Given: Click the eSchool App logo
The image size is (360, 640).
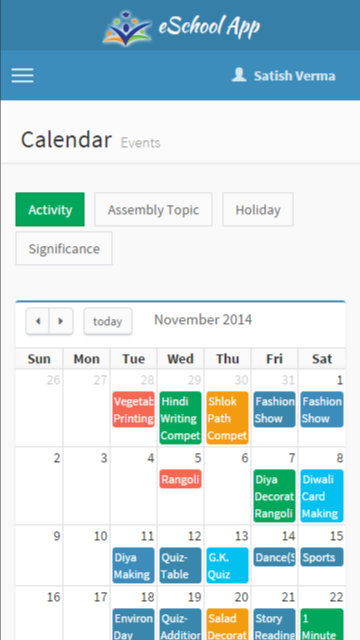Looking at the screenshot, I should (182, 27).
